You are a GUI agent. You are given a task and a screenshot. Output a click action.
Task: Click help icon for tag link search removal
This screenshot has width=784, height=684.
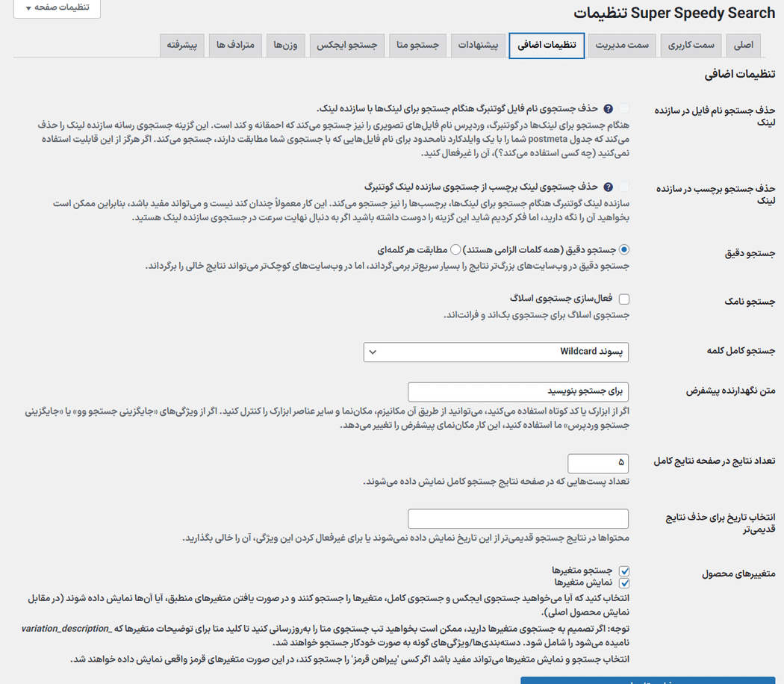tap(609, 187)
